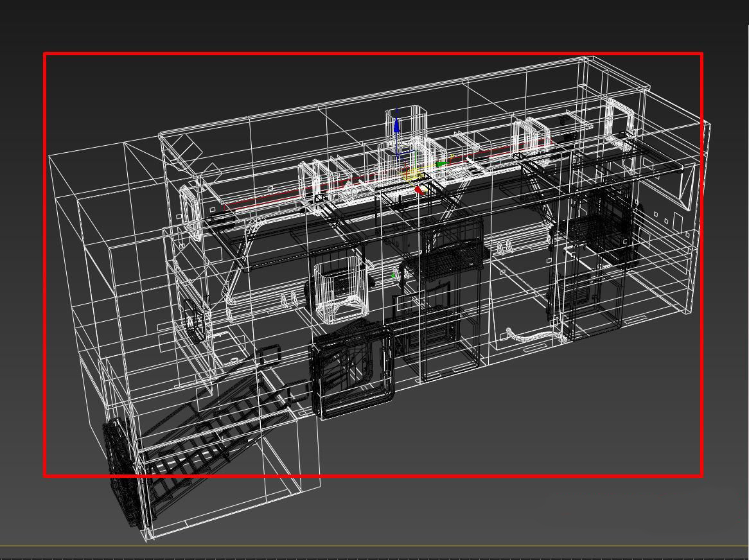Grab the red X-axis cone of the move gizmo
The width and height of the screenshot is (749, 560).
[x=419, y=191]
